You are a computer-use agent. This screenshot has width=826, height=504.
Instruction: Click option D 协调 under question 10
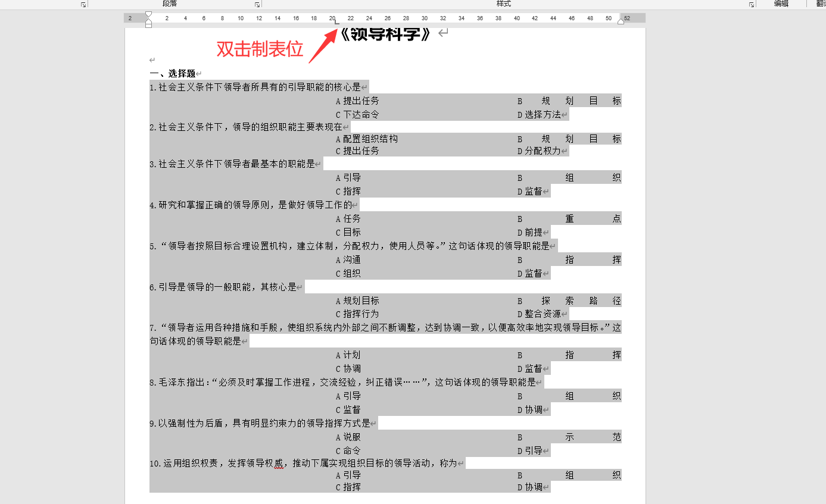(530, 487)
